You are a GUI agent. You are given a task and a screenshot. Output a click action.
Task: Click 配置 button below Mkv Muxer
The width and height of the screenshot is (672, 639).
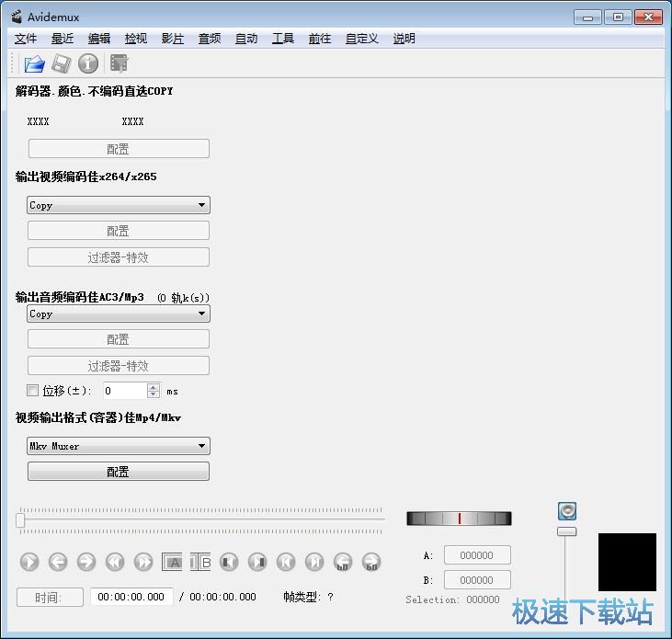point(118,472)
